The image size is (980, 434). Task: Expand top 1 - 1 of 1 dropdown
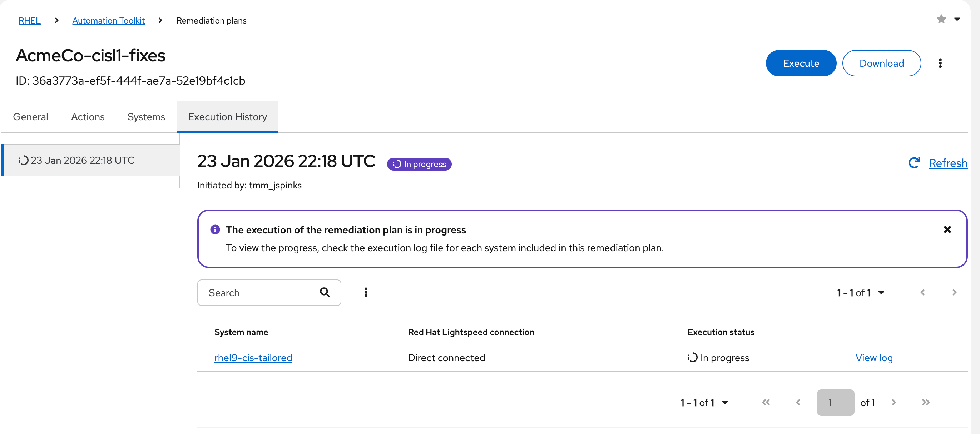click(861, 293)
